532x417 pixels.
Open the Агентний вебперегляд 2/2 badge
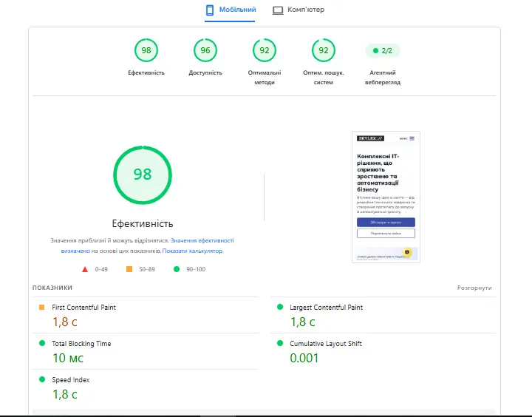pos(383,50)
